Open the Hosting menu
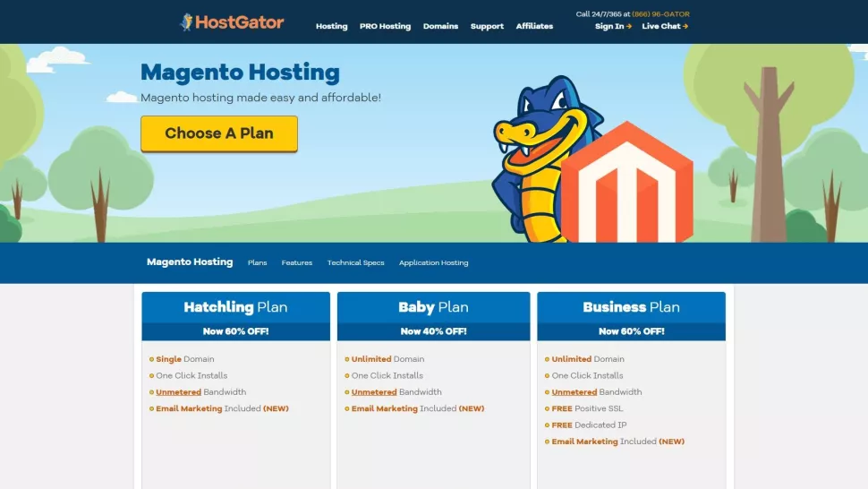 pyautogui.click(x=332, y=26)
